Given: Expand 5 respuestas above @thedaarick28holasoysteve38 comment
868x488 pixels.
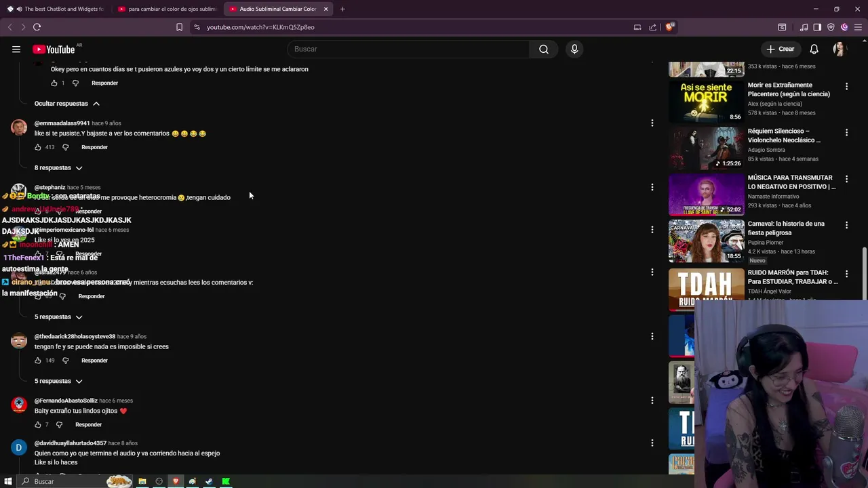Looking at the screenshot, I should [x=58, y=317].
